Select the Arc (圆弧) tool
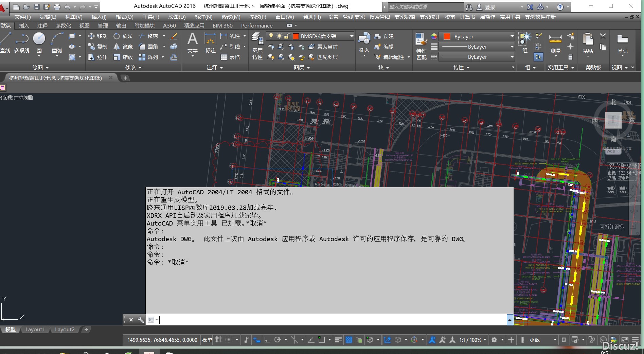644x354 pixels. coord(57,43)
